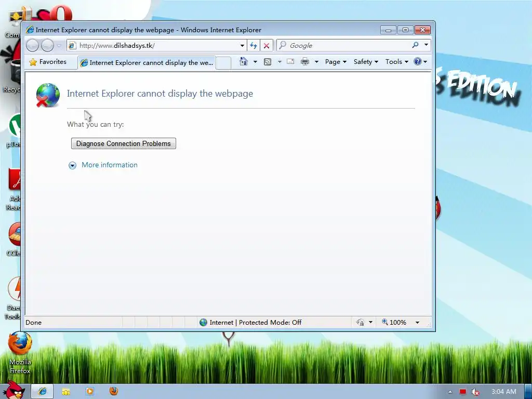Click the Show desktop button

pos(528,392)
